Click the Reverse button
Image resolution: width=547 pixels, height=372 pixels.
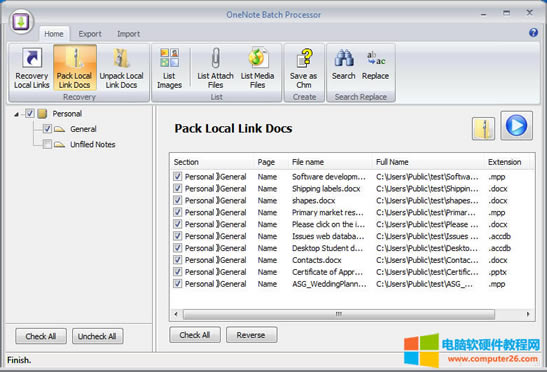[251, 335]
